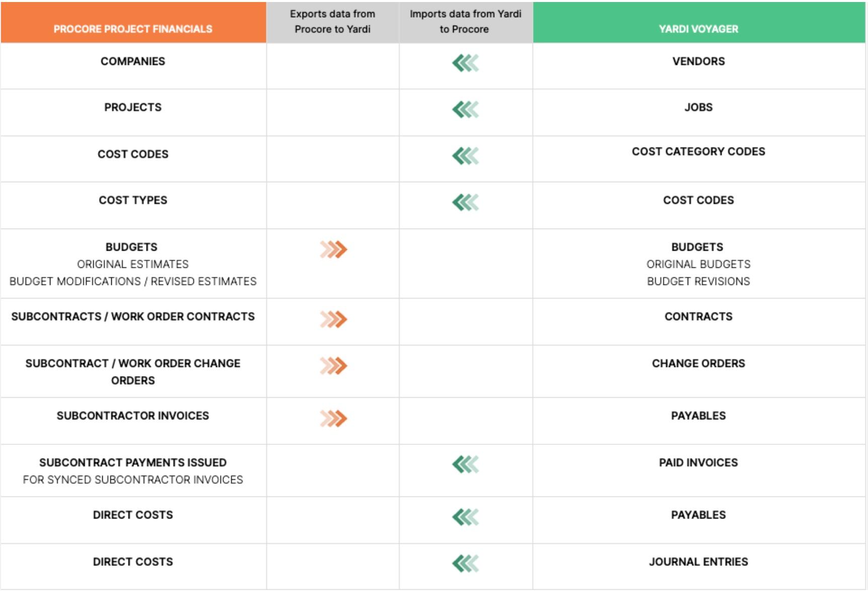Click COST CODES in the Procore column
Image resolution: width=868 pixels, height=591 pixels.
pyautogui.click(x=133, y=154)
